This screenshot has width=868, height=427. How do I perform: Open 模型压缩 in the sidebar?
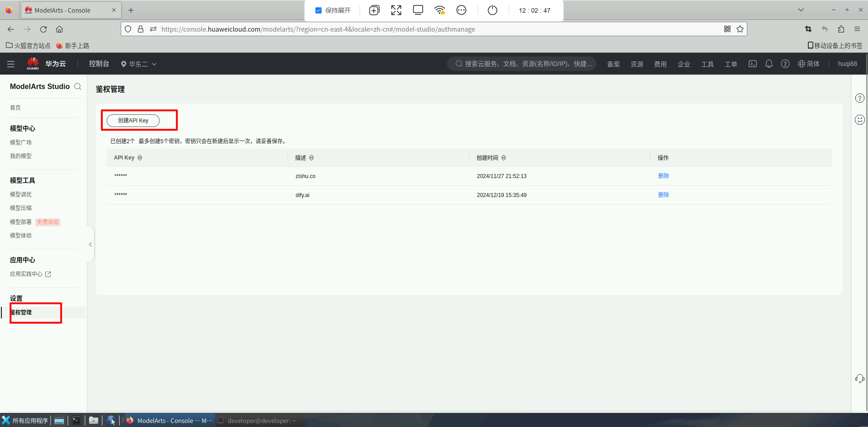21,208
